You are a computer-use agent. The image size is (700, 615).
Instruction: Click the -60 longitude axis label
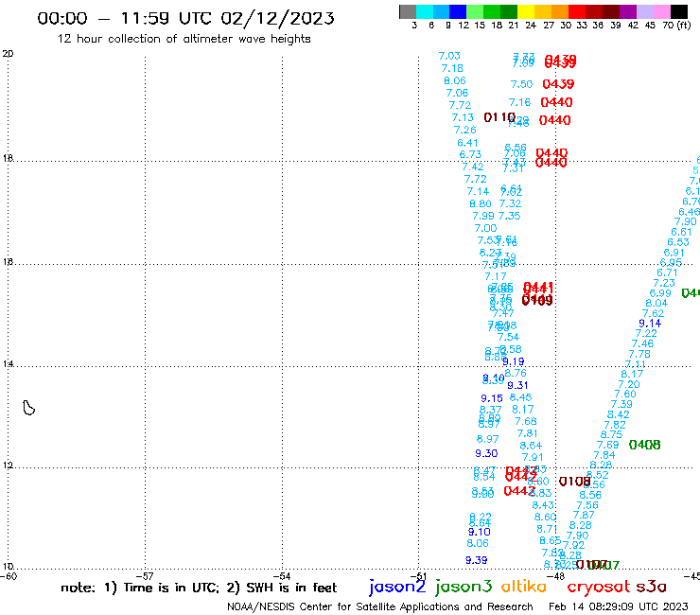9,576
